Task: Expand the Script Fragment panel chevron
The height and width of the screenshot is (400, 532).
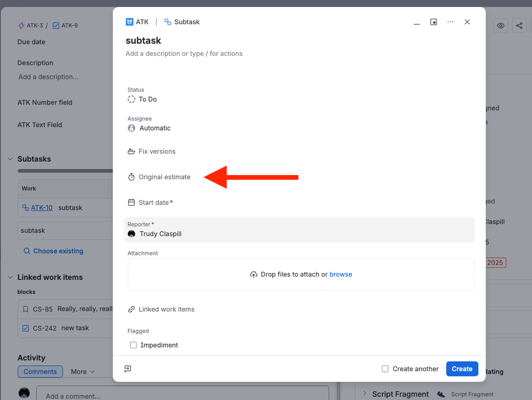Action: (x=365, y=393)
